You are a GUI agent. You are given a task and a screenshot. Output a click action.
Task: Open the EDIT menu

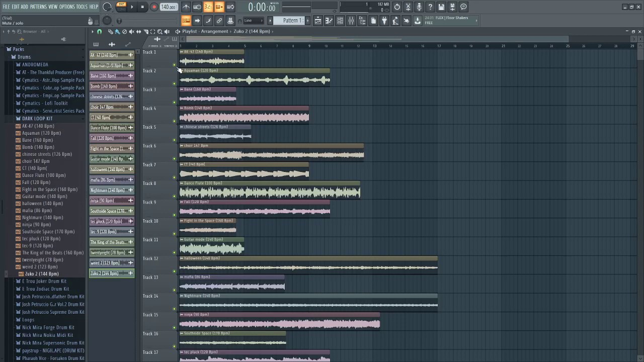click(x=16, y=7)
